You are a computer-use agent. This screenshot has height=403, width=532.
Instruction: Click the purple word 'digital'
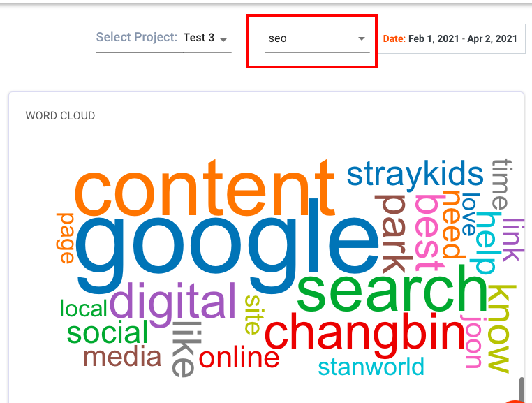[x=173, y=302]
